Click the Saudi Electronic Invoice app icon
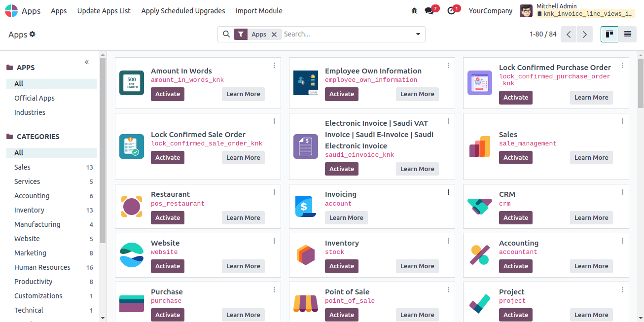 (306, 146)
